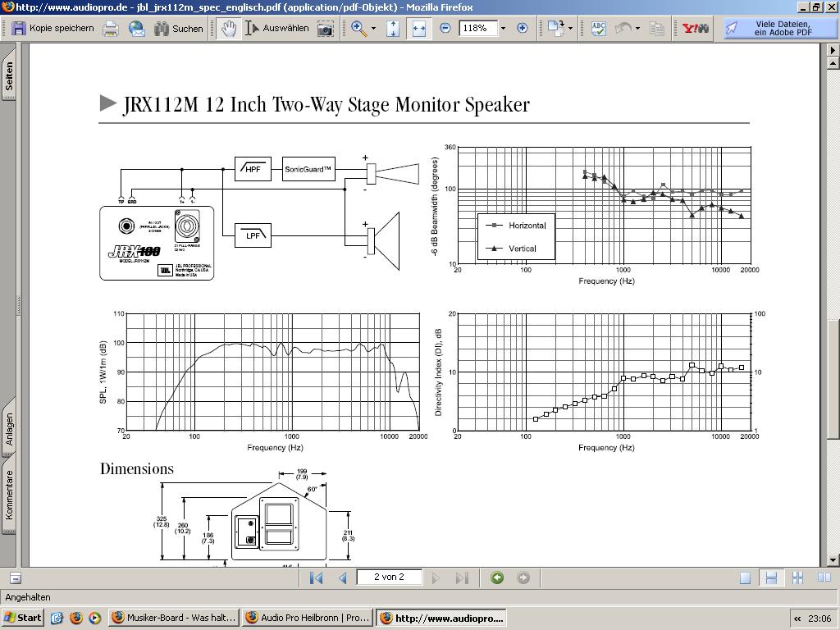Click the window layout icon at bottom-left
This screenshot has width=840, height=630.
16,578
